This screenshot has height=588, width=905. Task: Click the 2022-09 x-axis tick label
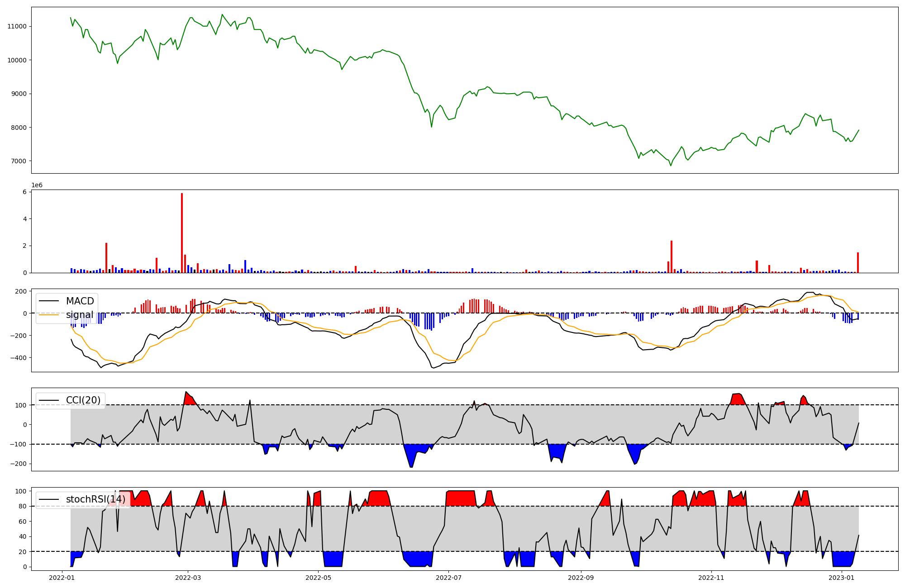[581, 577]
